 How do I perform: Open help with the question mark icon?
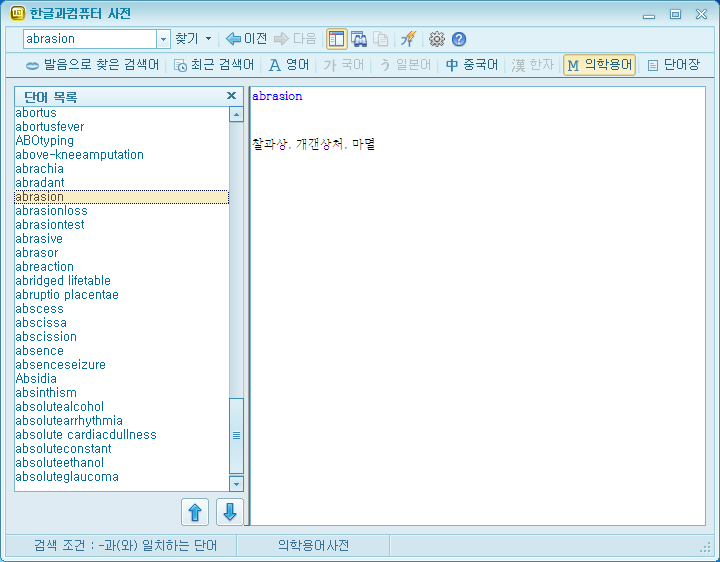point(459,39)
